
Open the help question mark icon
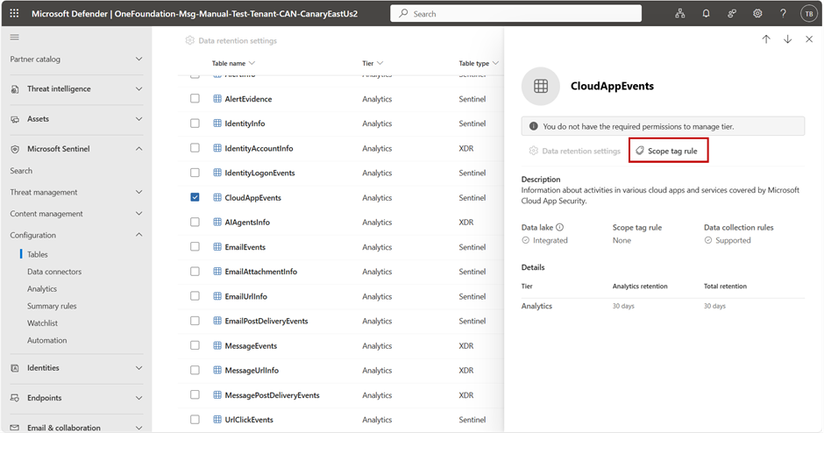tap(783, 14)
